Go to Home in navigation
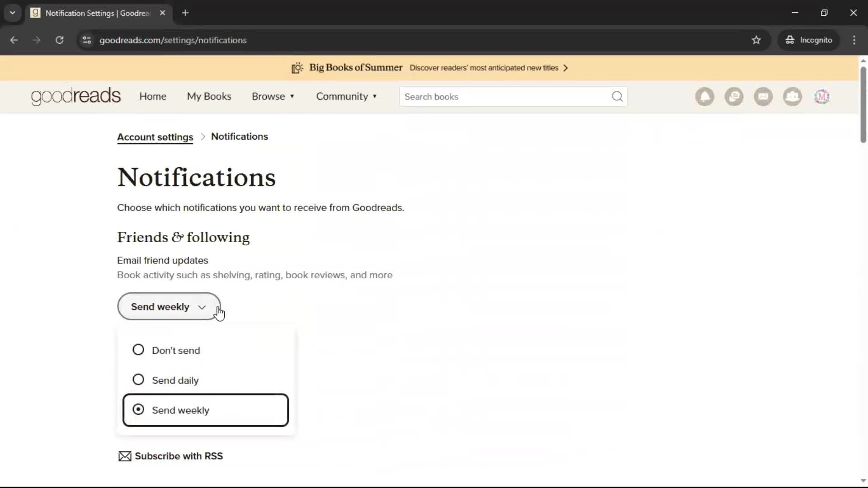Screen dimensions: 868x488 153,96
